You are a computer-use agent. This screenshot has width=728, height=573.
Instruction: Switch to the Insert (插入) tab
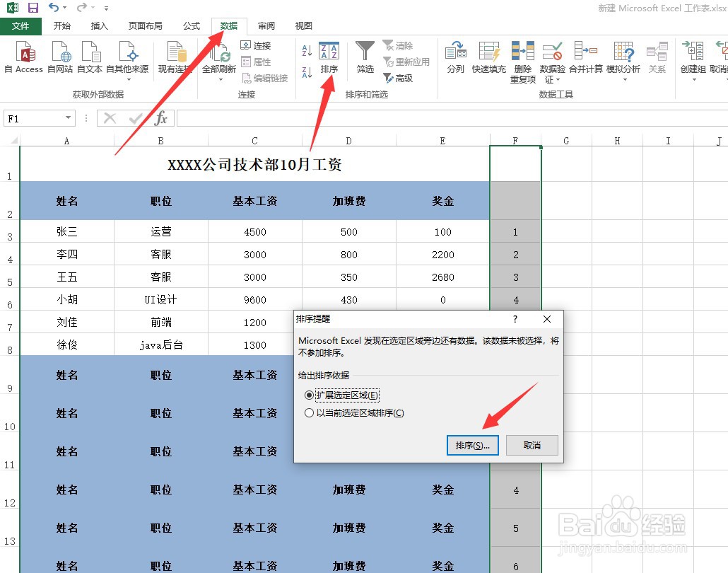coord(100,26)
